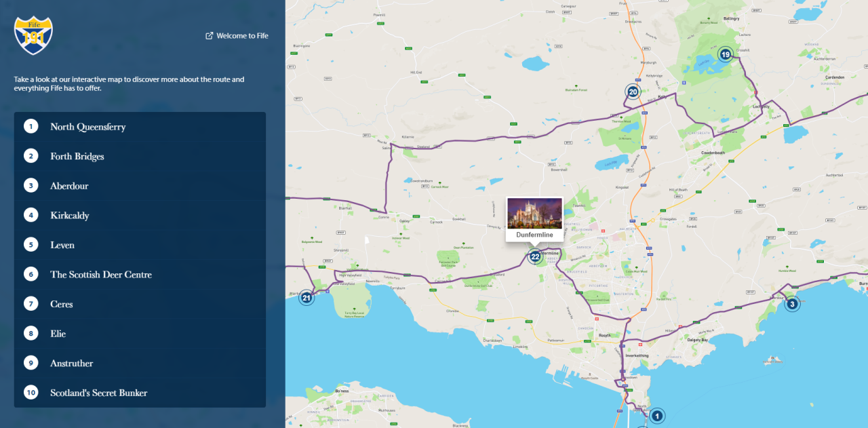Select map marker 1 at North Queensferry
This screenshot has width=868, height=428.
click(x=656, y=416)
